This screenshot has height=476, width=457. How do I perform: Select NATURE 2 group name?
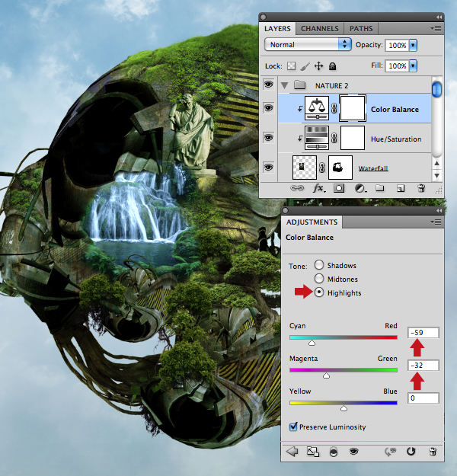331,86
